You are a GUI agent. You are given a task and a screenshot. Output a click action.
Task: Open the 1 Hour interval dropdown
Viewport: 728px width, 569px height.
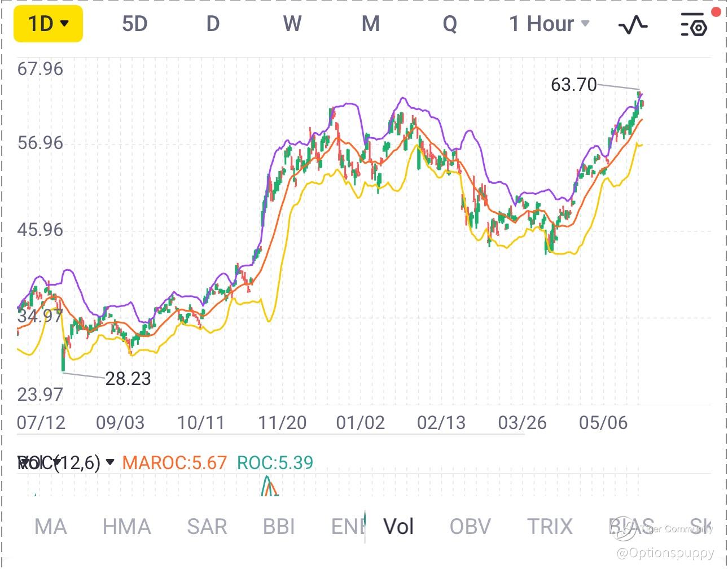549,24
